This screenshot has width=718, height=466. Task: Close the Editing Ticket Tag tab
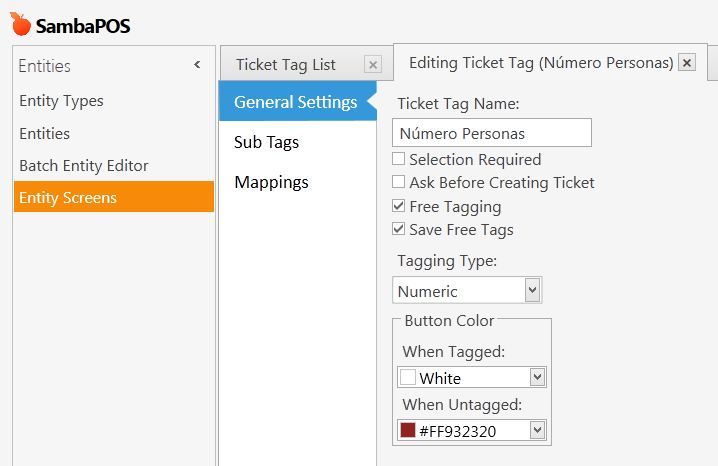click(686, 62)
